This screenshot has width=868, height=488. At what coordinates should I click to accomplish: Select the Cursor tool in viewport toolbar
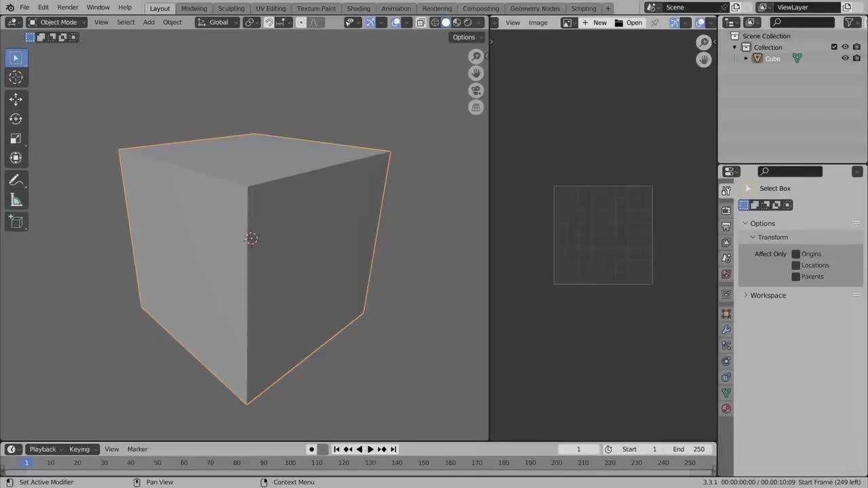point(16,77)
